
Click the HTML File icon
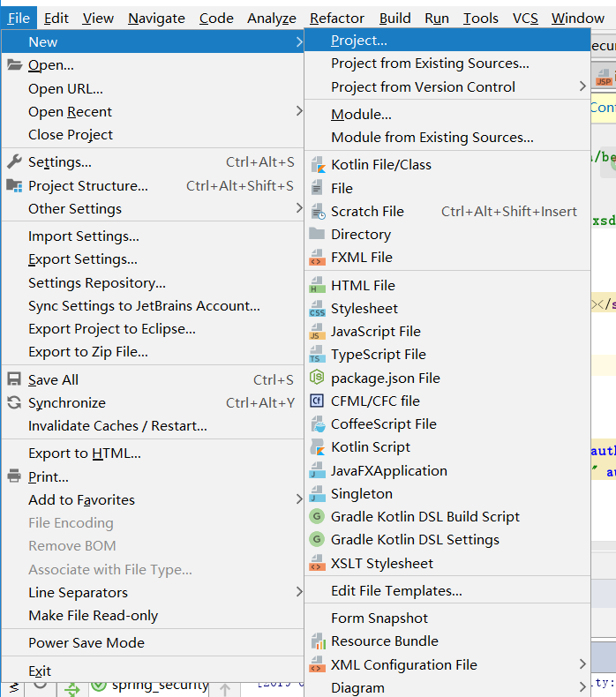coord(317,285)
